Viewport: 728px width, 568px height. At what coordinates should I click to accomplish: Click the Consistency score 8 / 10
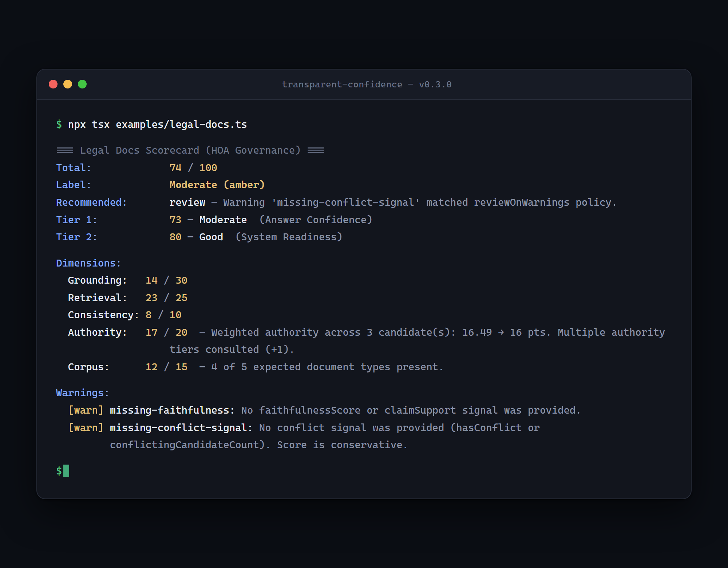tap(163, 315)
